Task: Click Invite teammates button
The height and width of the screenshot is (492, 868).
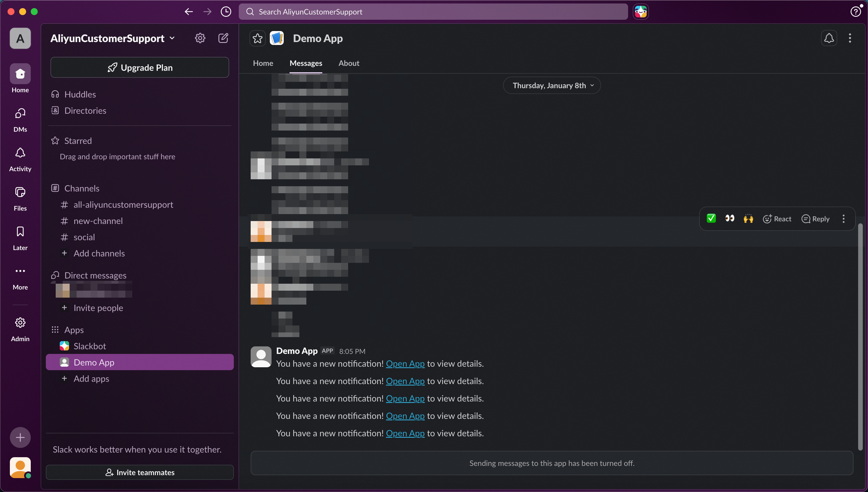Action: pyautogui.click(x=140, y=472)
